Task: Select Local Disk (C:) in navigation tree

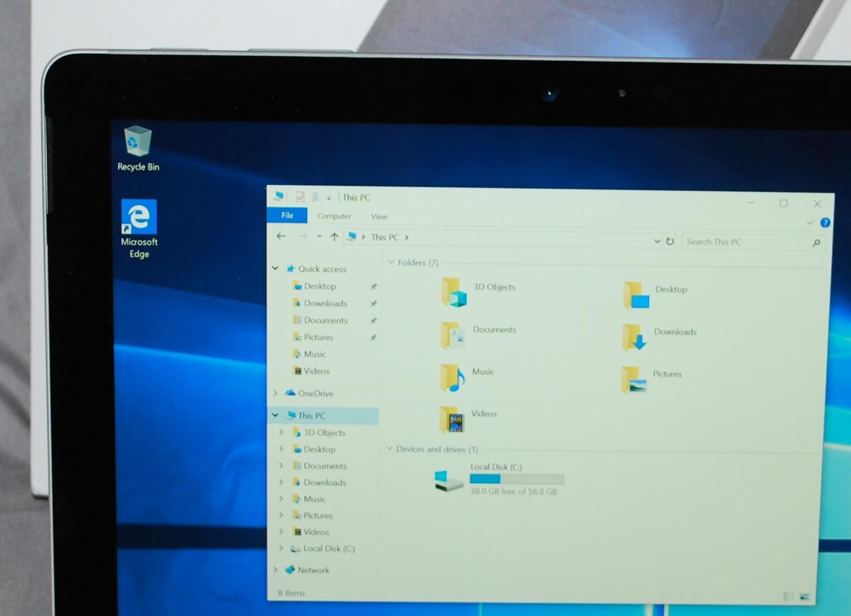Action: pyautogui.click(x=329, y=548)
